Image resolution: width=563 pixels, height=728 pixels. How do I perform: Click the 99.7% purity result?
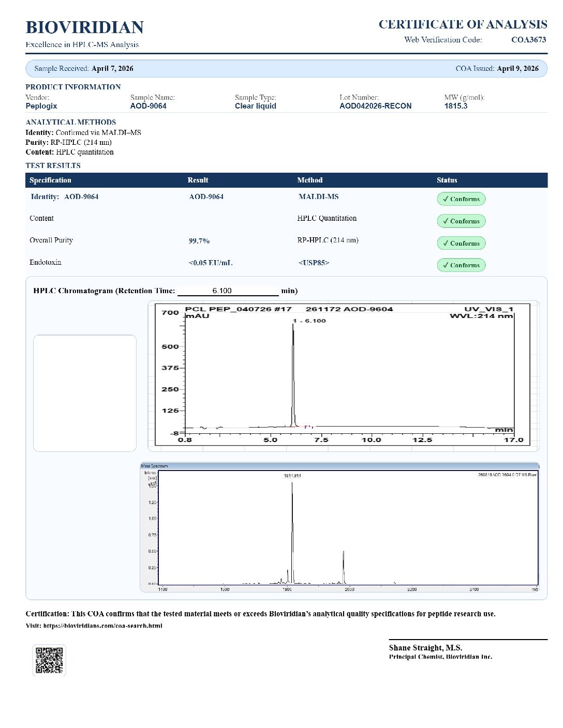(x=199, y=241)
